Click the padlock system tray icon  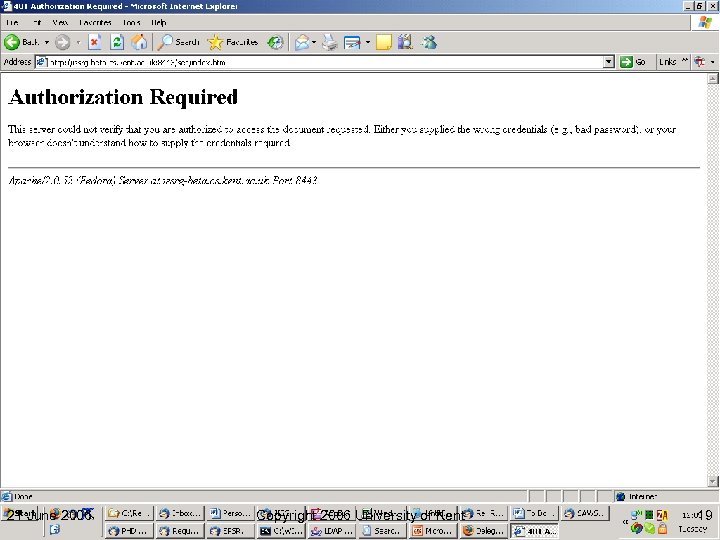(662, 529)
